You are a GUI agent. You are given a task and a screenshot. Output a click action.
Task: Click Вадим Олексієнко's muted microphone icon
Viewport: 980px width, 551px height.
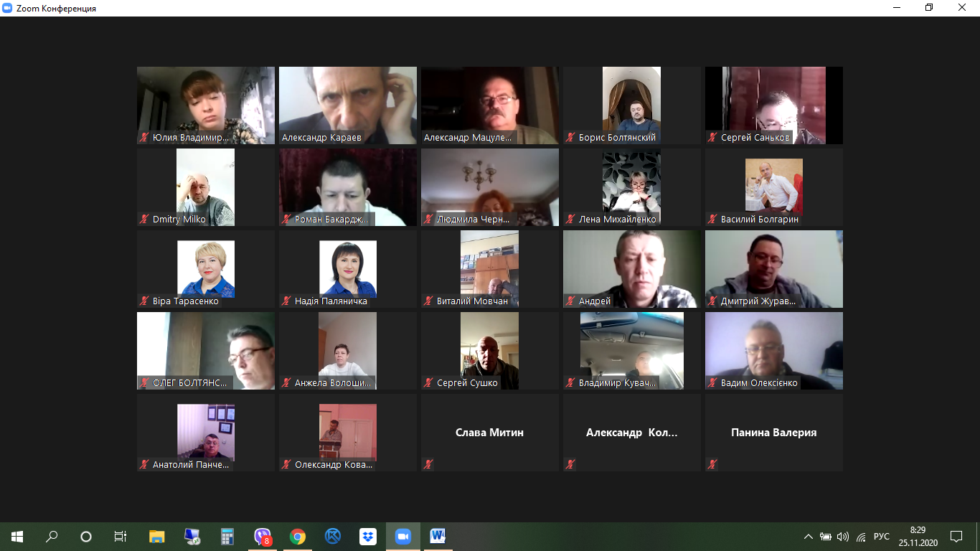coord(712,383)
